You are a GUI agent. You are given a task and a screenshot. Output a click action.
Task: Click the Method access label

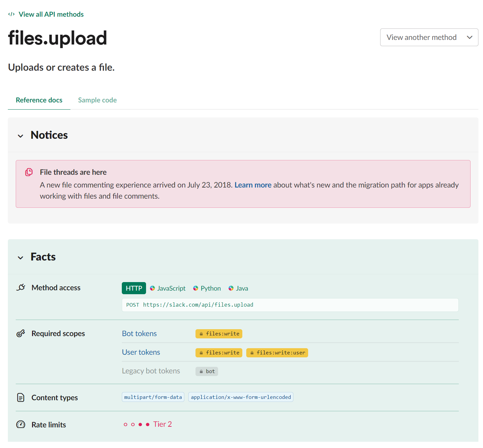point(56,288)
